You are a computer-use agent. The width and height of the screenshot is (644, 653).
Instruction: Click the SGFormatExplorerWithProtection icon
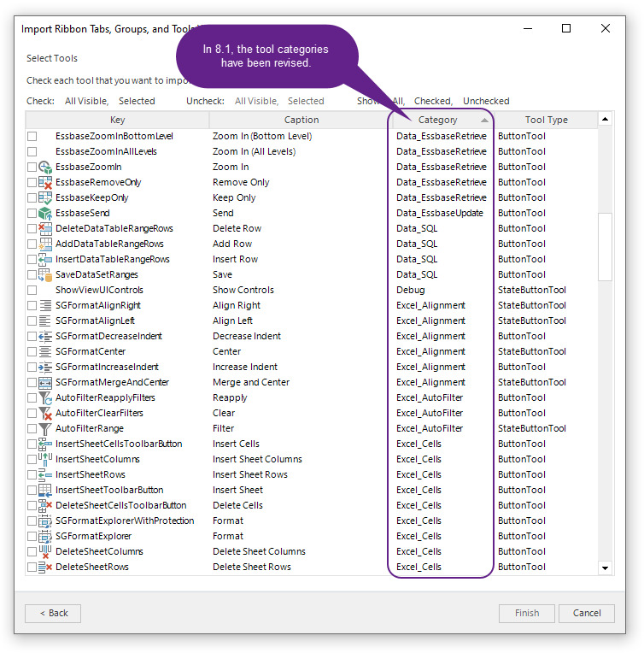45,521
